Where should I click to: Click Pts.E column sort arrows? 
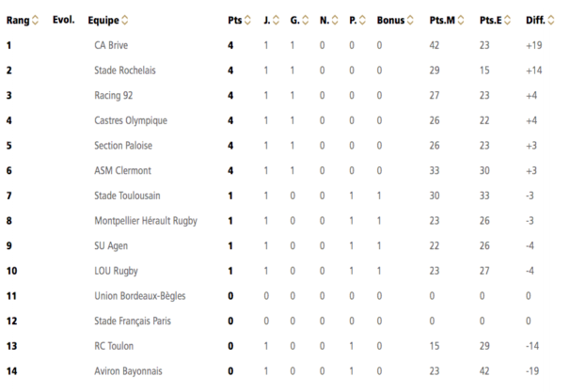507,21
